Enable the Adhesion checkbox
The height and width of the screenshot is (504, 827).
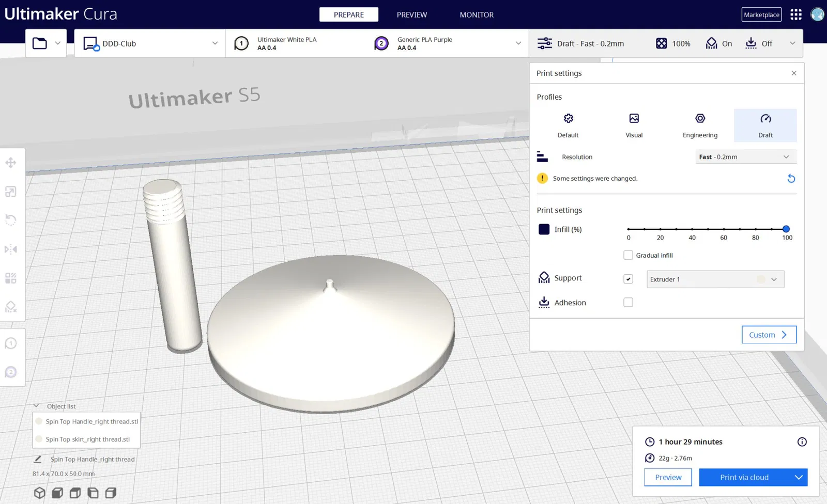(x=628, y=303)
